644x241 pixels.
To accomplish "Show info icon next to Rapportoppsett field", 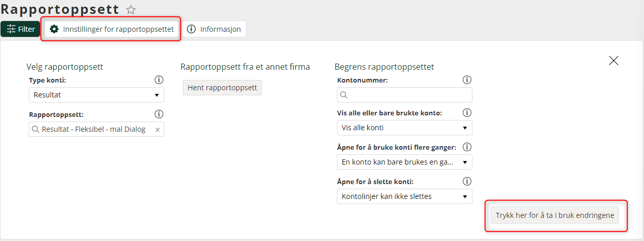I will coord(159,114).
